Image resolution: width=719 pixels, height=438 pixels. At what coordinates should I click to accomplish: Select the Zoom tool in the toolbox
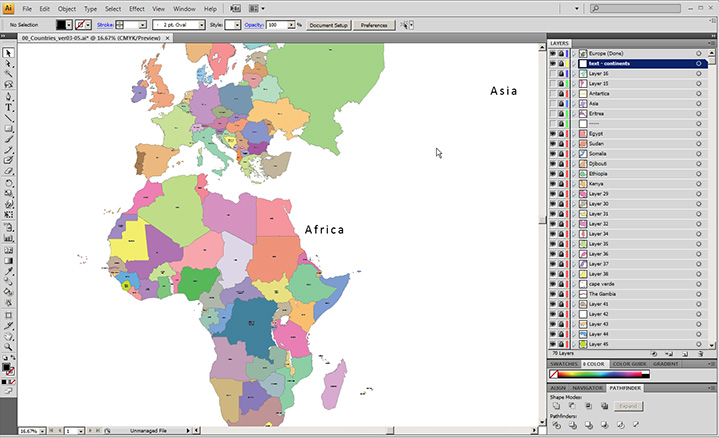click(x=8, y=346)
